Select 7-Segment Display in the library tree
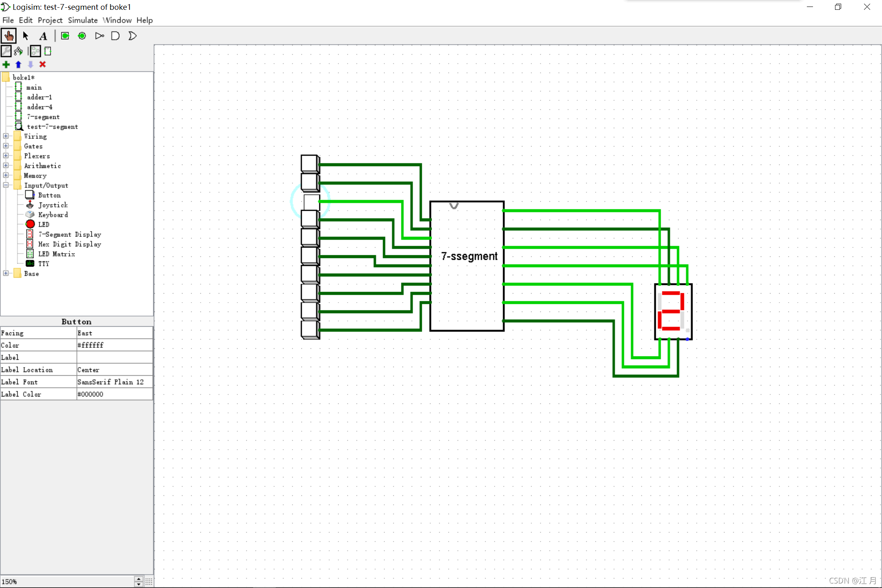 click(x=69, y=234)
